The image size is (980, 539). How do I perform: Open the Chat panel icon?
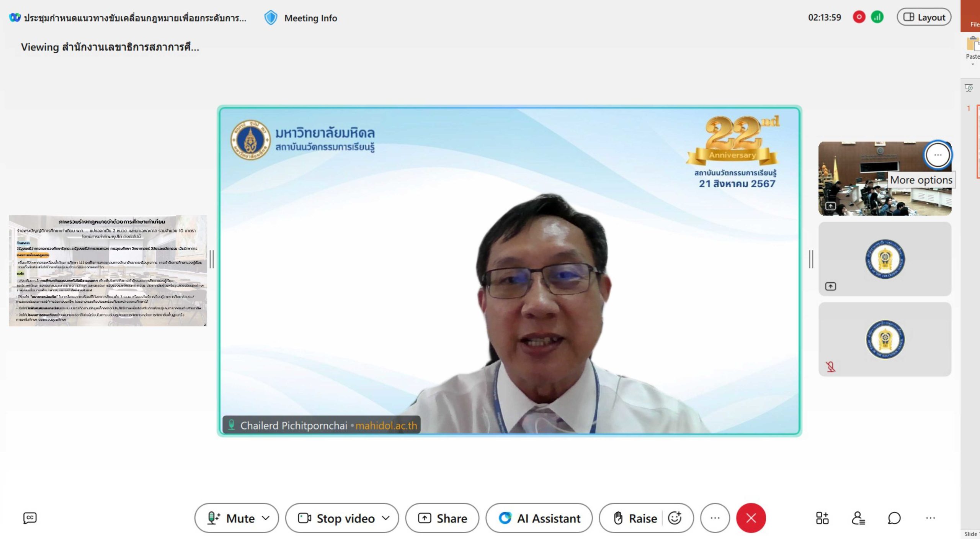(x=894, y=518)
